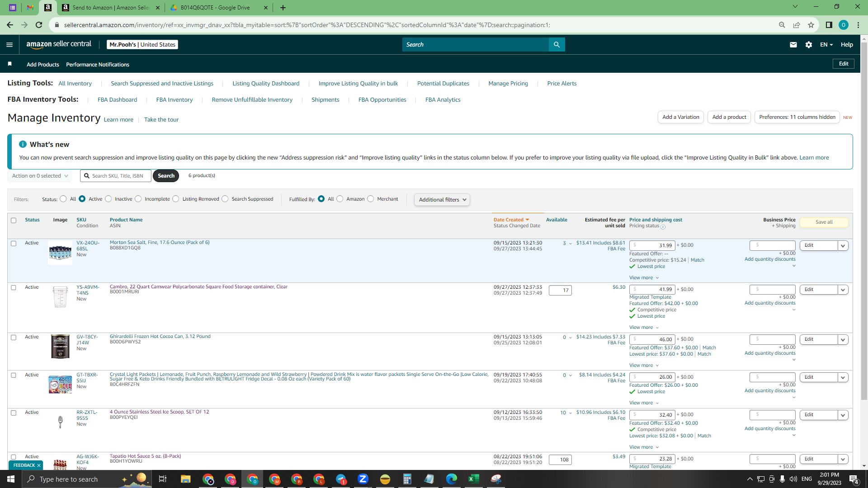
Task: Reload the page with the browser refresh icon
Action: tap(39, 25)
